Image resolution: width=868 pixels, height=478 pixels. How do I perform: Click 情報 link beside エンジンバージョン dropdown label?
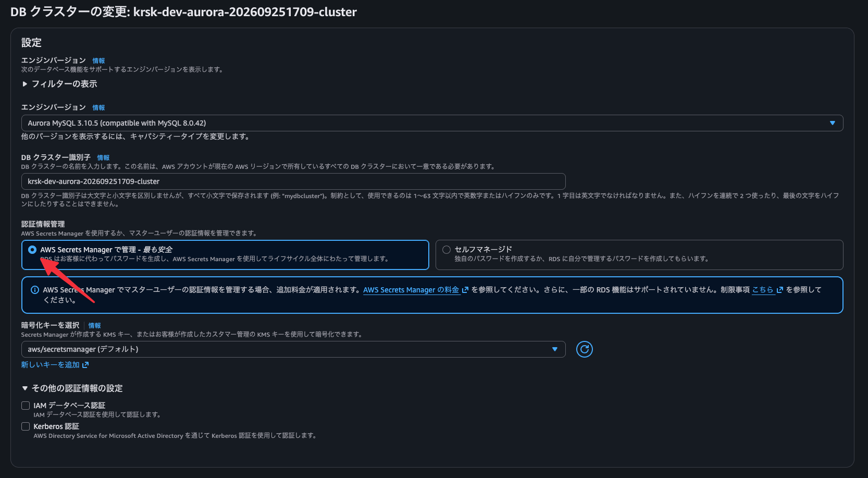point(98,108)
